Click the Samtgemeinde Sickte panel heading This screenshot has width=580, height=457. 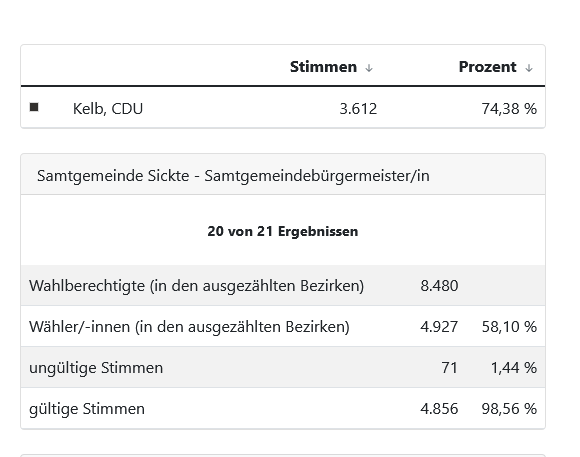click(233, 176)
